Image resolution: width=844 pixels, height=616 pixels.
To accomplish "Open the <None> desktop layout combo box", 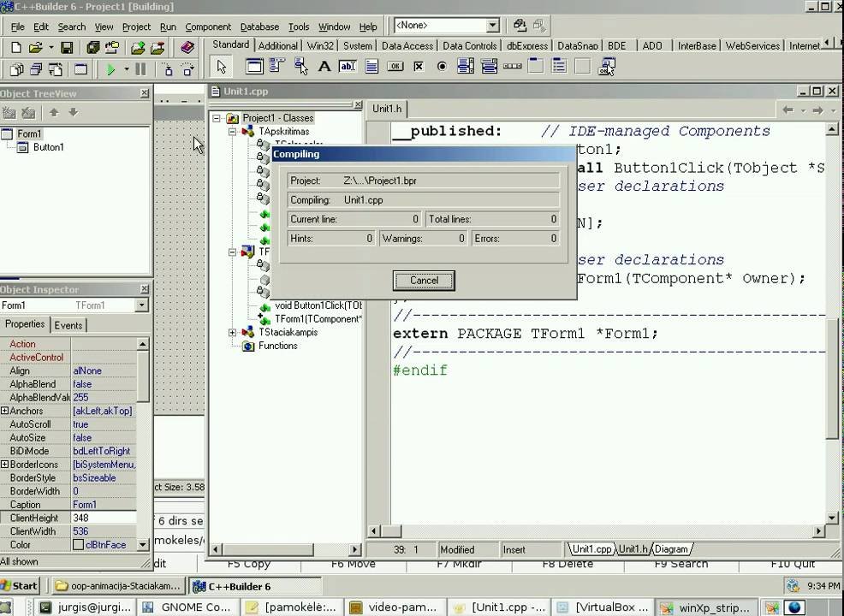I will pyautogui.click(x=447, y=26).
